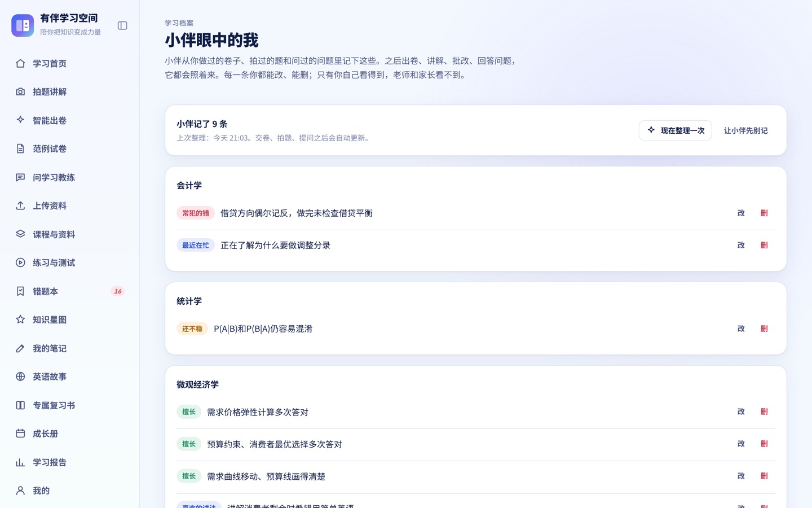Click the bar chart icon beside 学习报告

[20, 462]
